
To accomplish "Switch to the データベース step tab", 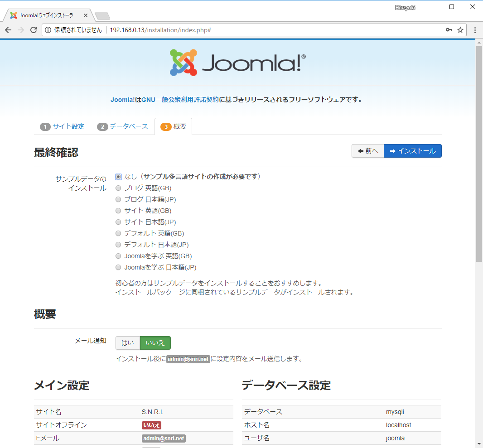I will tap(123, 126).
